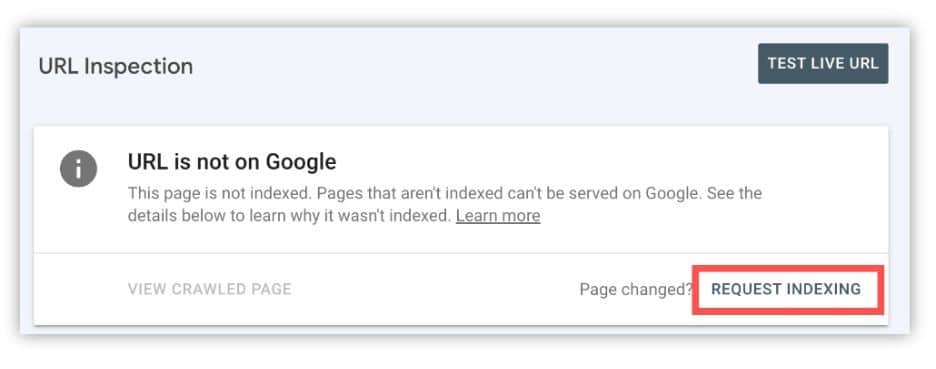Click the red-outlined indexing request box
The height and width of the screenshot is (369, 936).
click(x=786, y=290)
